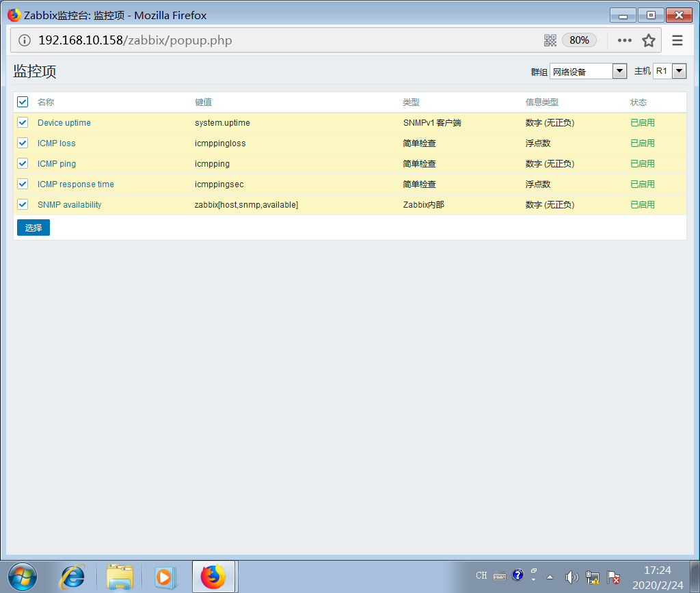Click the Show desktop strip beside the clock

tap(695, 577)
